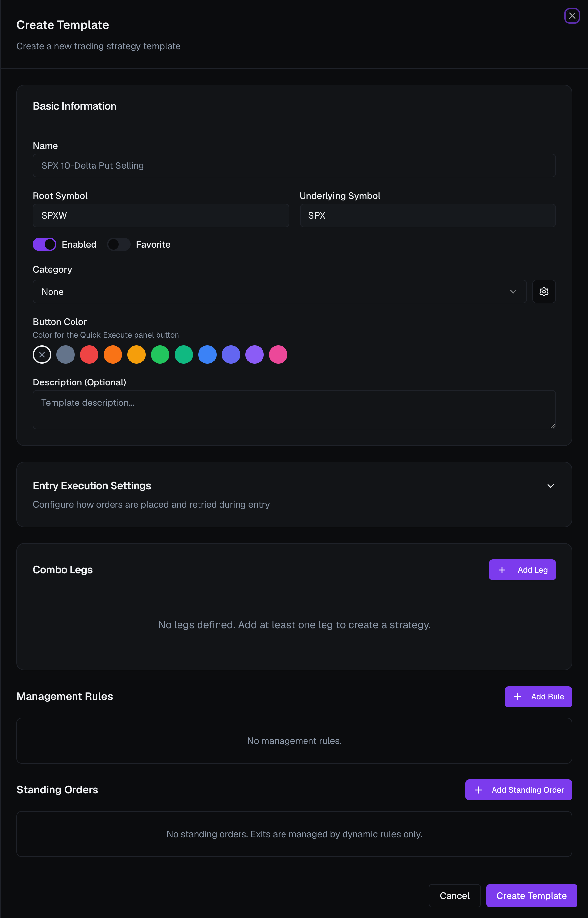Open the Category dropdown
Screen dimensions: 588x918
click(280, 292)
